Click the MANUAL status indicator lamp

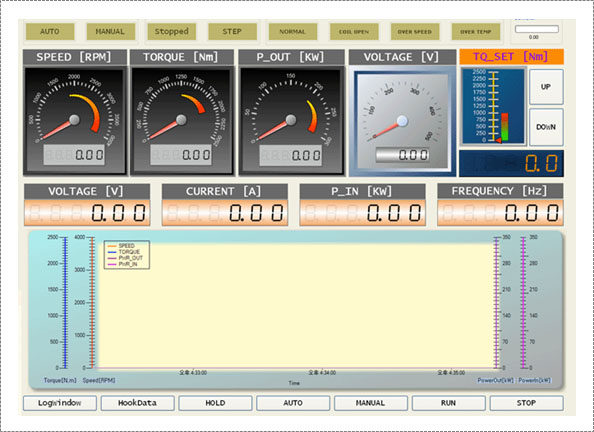point(110,31)
